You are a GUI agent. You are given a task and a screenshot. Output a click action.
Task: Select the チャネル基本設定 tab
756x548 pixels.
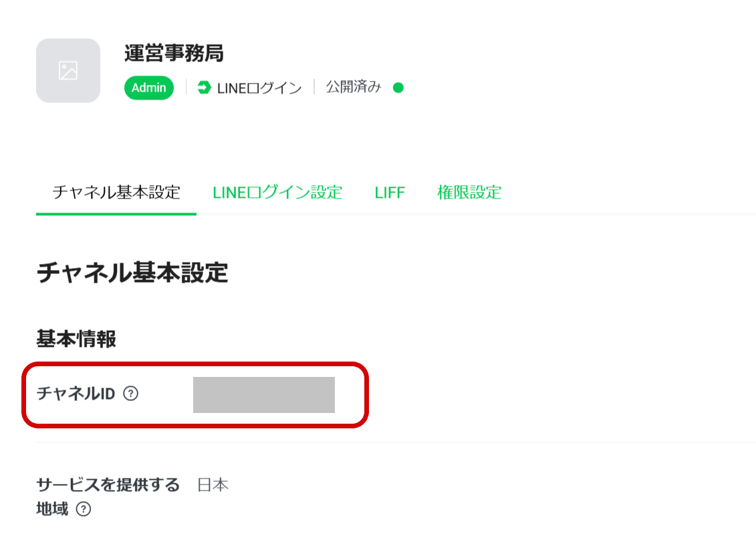pyautogui.click(x=116, y=192)
